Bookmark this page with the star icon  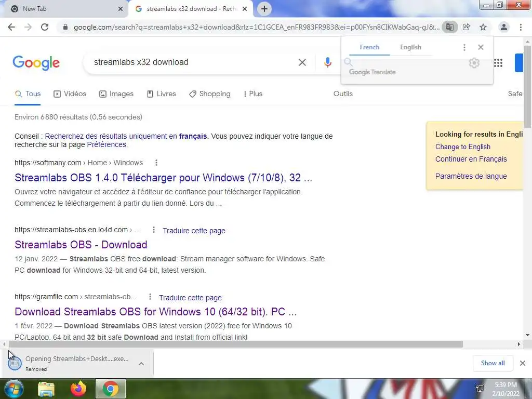483,27
